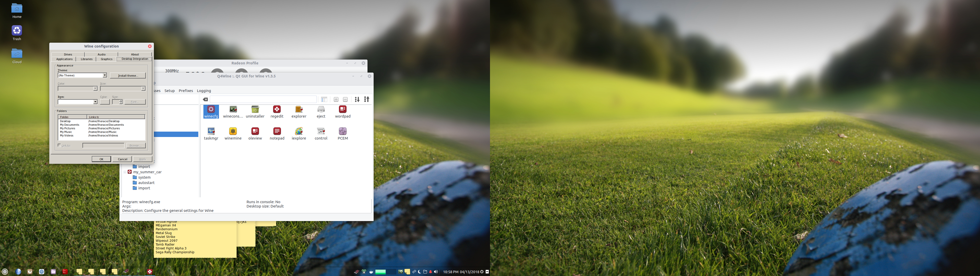Open the Theme dropdown

105,75
